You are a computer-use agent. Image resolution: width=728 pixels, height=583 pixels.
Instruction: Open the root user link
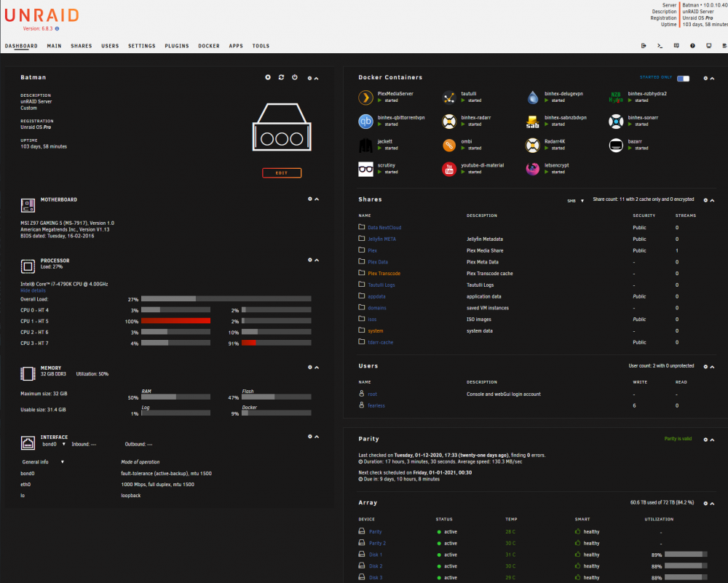tap(372, 394)
